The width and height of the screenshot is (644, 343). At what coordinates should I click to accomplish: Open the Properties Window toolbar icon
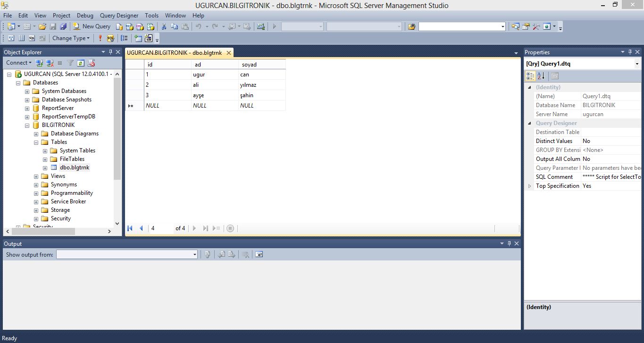[526, 26]
